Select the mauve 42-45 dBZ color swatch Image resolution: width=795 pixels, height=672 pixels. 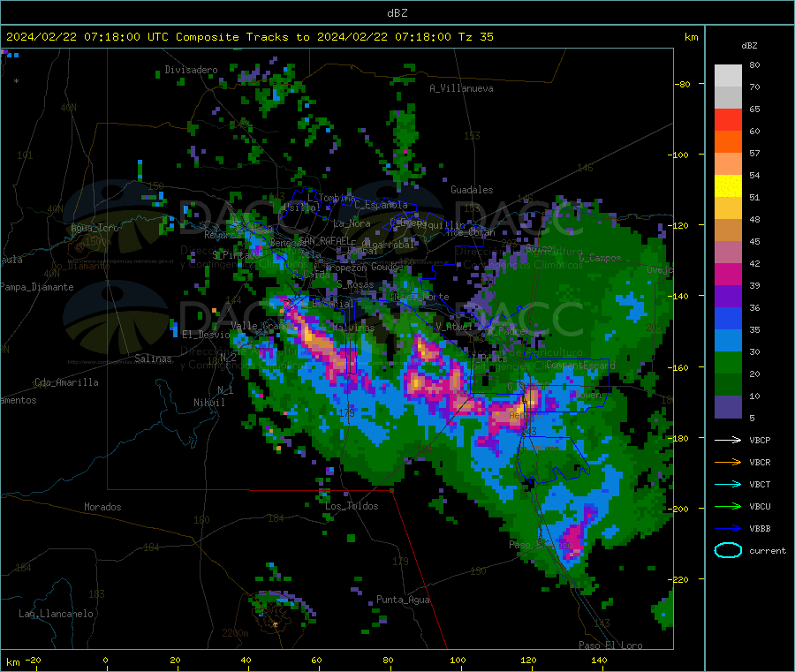(x=728, y=253)
